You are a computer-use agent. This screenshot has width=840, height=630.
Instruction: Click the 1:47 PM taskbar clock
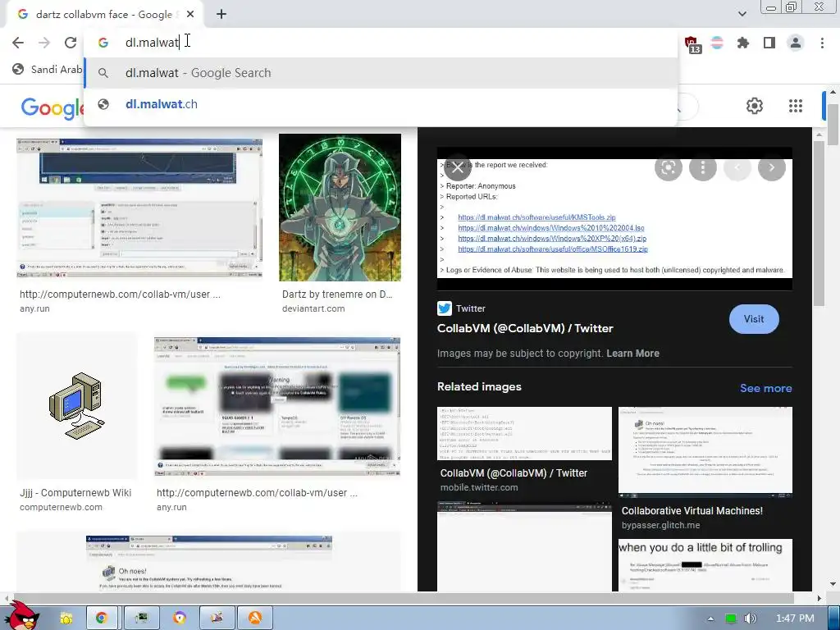click(795, 619)
